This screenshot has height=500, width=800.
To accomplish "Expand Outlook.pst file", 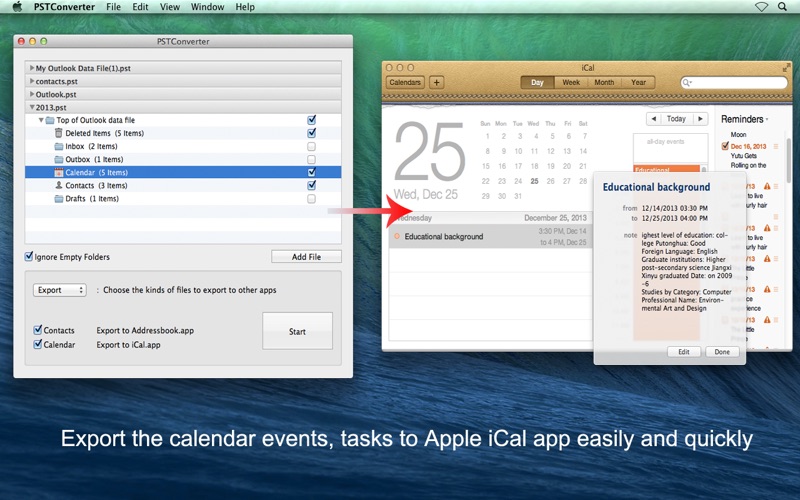I will click(32, 94).
